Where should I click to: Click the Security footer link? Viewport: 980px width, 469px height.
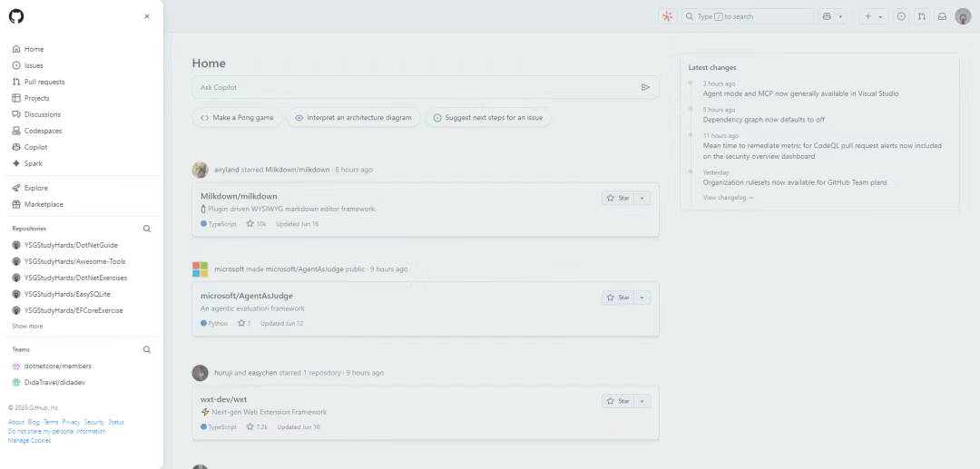pos(93,422)
